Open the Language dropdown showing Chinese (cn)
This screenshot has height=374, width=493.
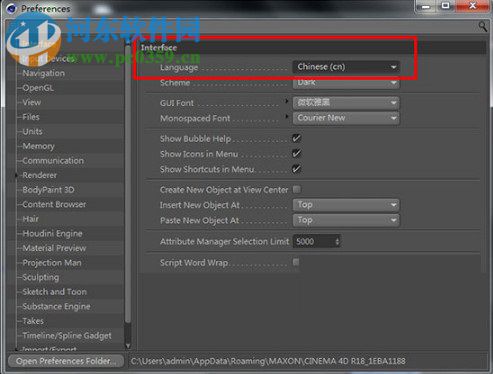346,67
